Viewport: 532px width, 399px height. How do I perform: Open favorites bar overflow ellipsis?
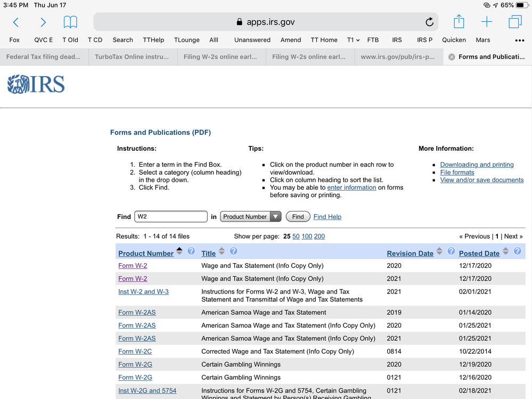[519, 40]
